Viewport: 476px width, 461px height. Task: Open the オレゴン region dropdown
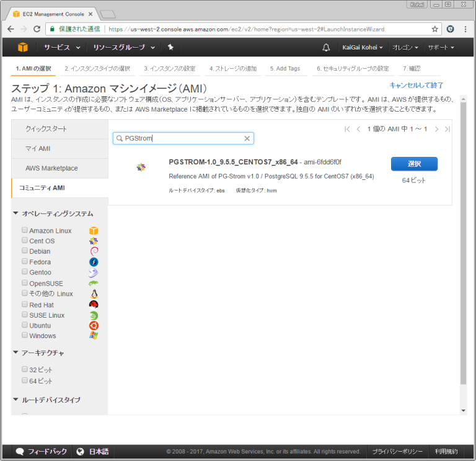[x=405, y=47]
